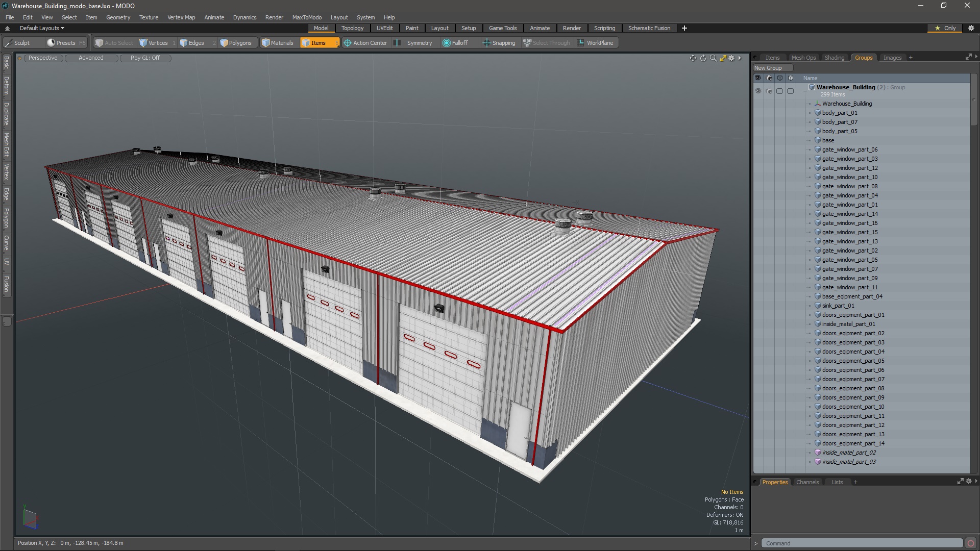980x551 pixels.
Task: Switch to the Topology layout tab
Action: 352,28
